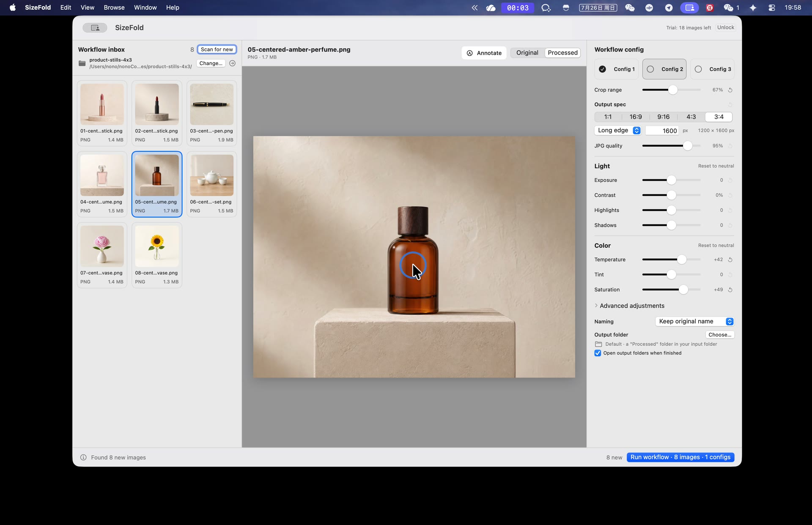812x525 pixels.
Task: Click the output folder icon beside Default
Action: click(x=598, y=344)
